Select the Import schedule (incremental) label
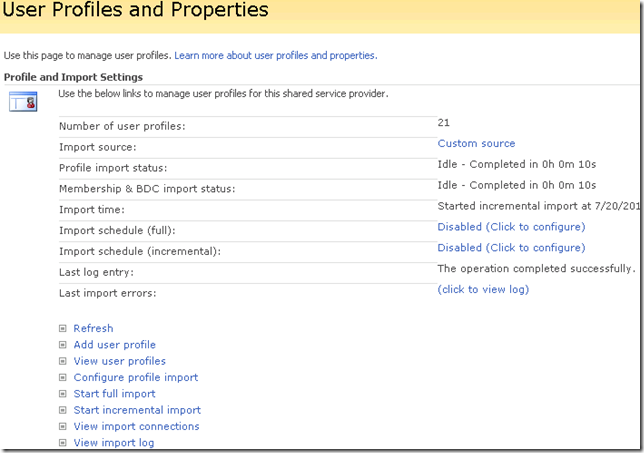The image size is (644, 453). click(x=140, y=251)
